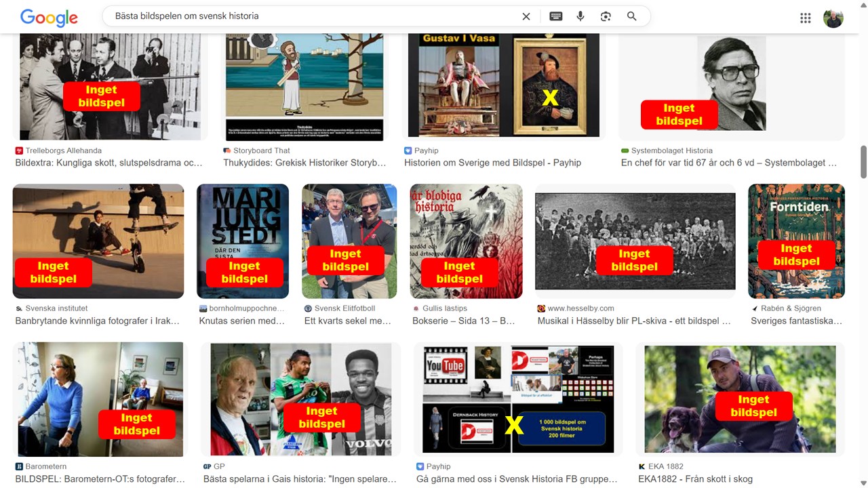Open 'Thukydides: Grekisk Historiker' result title
The width and height of the screenshot is (868, 488).
point(304,163)
